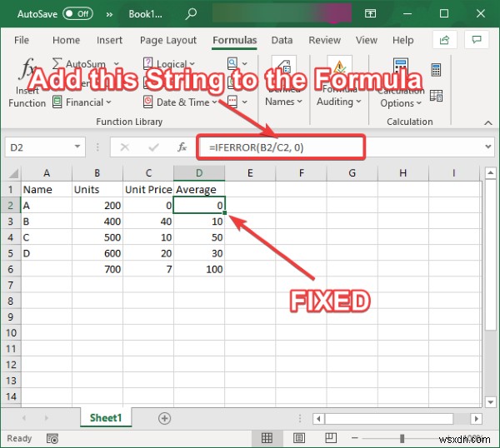Screen dimensions: 500x448
Task: Open the search magnifier in the title bar
Action: [191, 13]
